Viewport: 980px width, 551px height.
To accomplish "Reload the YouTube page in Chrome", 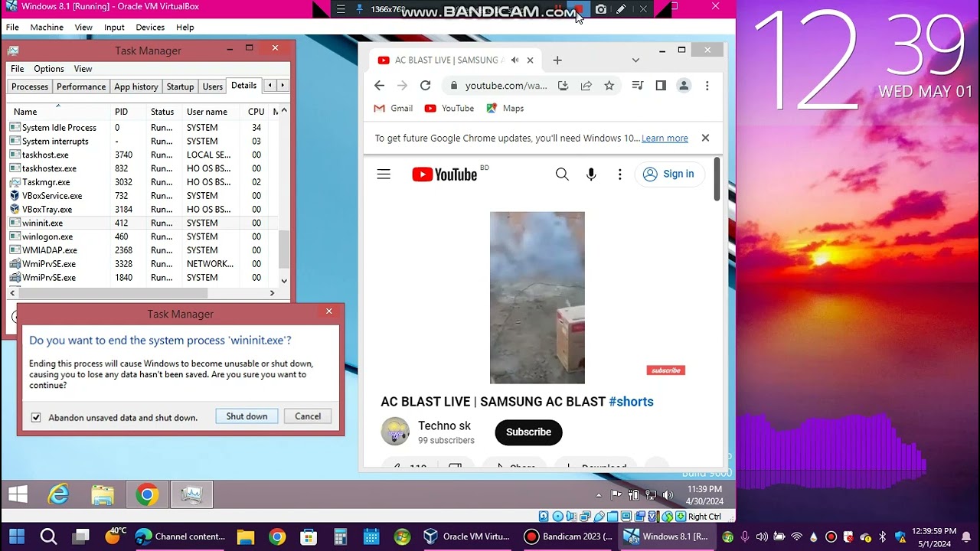I will (x=426, y=86).
